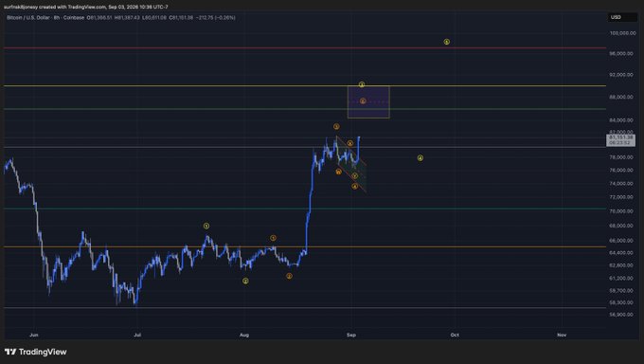Click the Nov label on the time axis
This screenshot has height=364, width=644.
pyautogui.click(x=562, y=335)
